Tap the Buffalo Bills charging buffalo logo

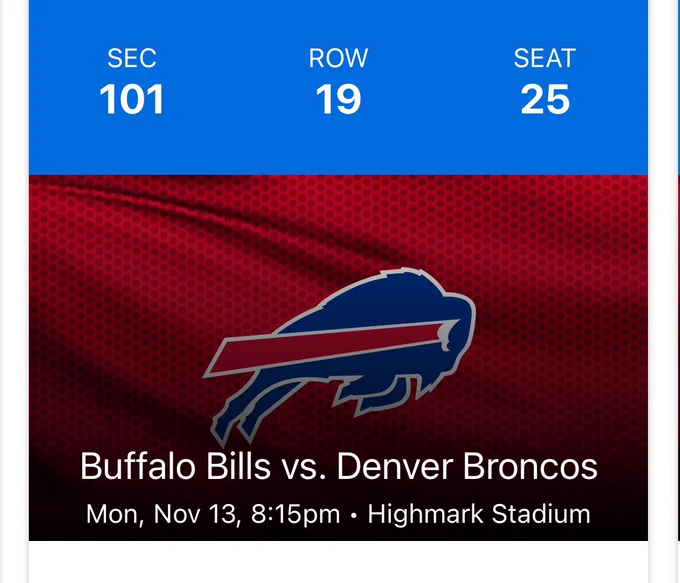pos(339,356)
